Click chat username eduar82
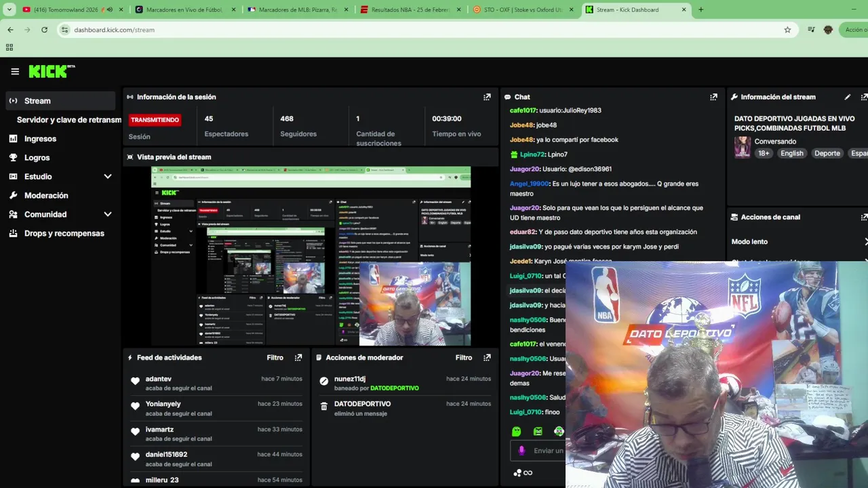The width and height of the screenshot is (868, 488). click(523, 232)
